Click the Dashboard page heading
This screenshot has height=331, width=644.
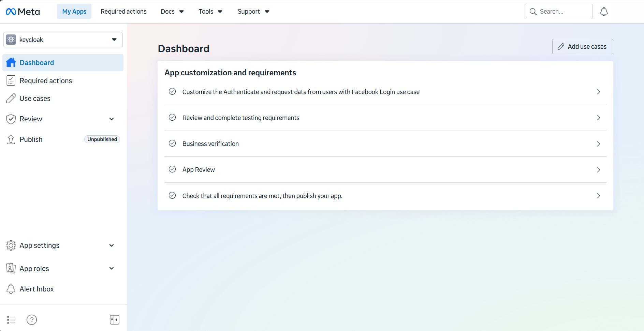(184, 49)
